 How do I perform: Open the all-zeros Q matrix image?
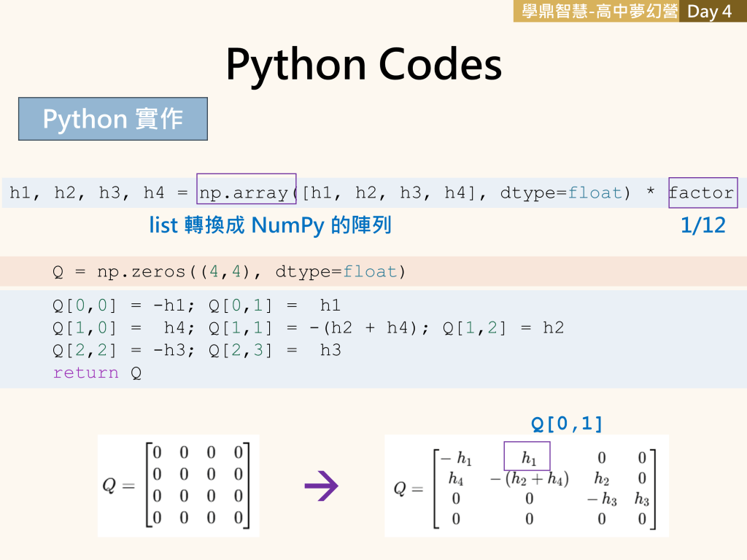(178, 486)
